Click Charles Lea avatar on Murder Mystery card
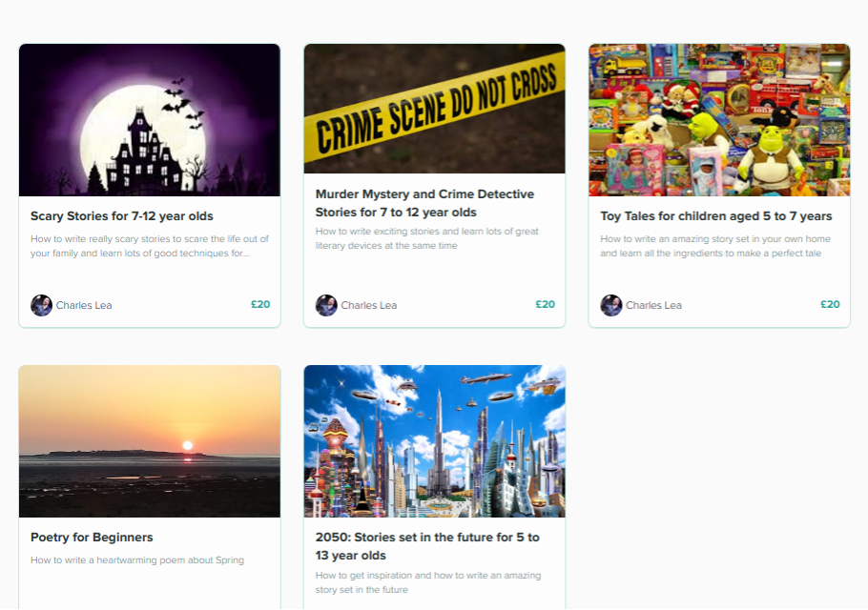Image resolution: width=868 pixels, height=610 pixels. click(326, 305)
